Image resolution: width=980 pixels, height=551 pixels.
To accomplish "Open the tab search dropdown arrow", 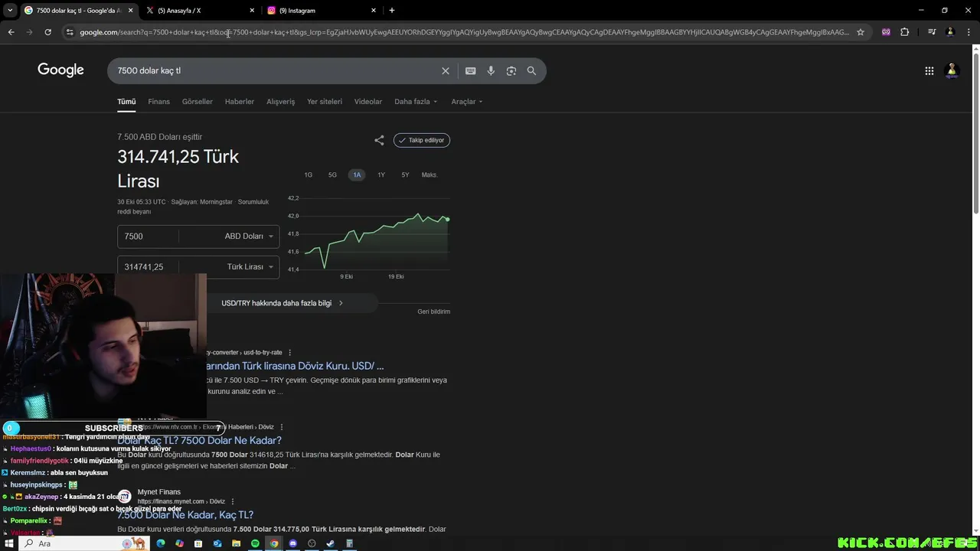I will 10,10.
